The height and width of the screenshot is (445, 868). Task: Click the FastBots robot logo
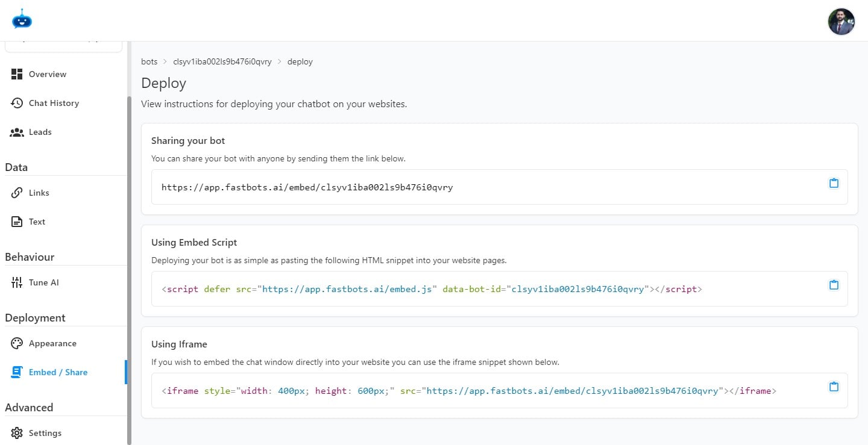[x=22, y=19]
